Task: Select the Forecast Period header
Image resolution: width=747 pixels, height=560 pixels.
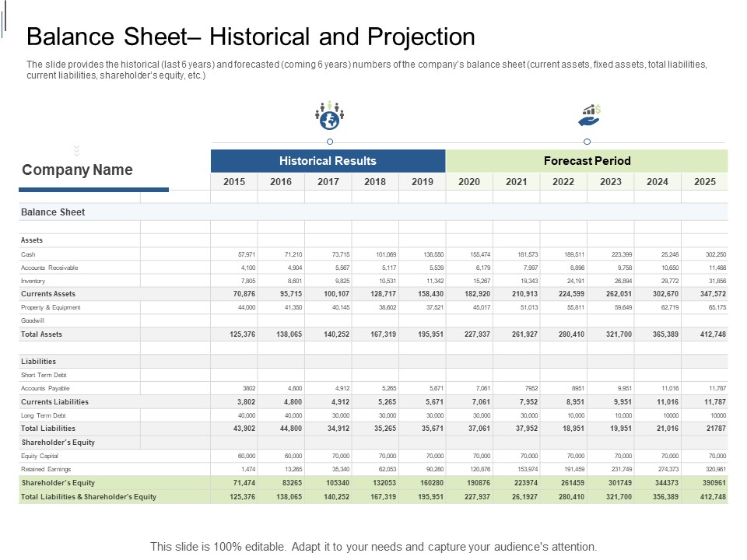Action: (x=587, y=161)
